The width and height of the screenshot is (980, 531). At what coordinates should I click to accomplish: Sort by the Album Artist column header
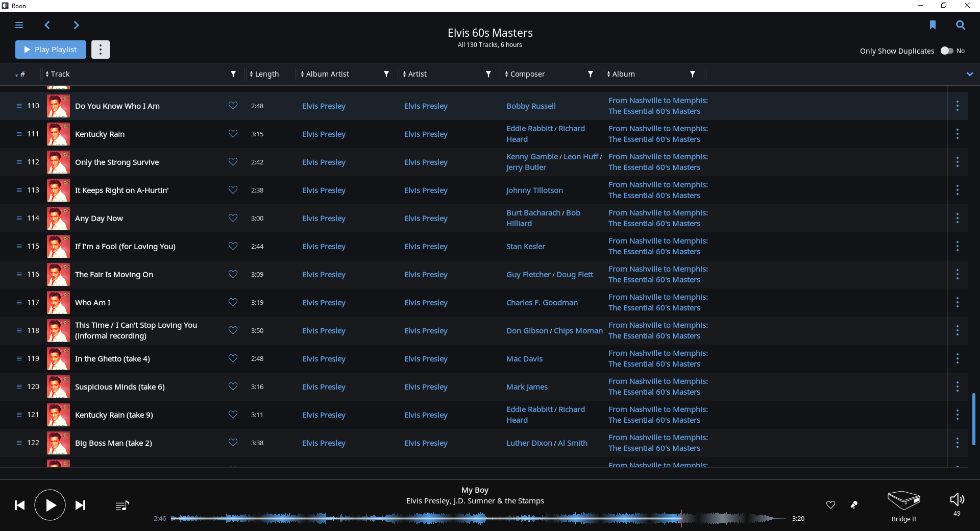click(327, 74)
